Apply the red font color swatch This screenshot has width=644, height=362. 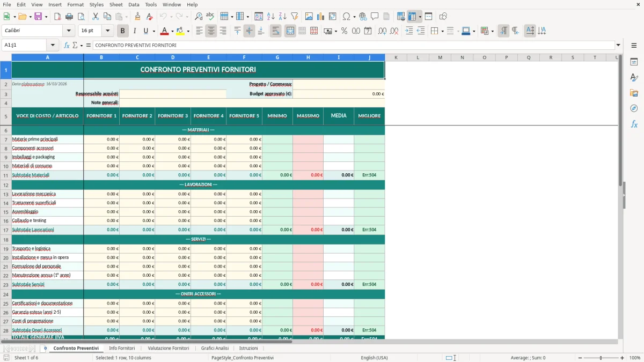[x=165, y=31]
